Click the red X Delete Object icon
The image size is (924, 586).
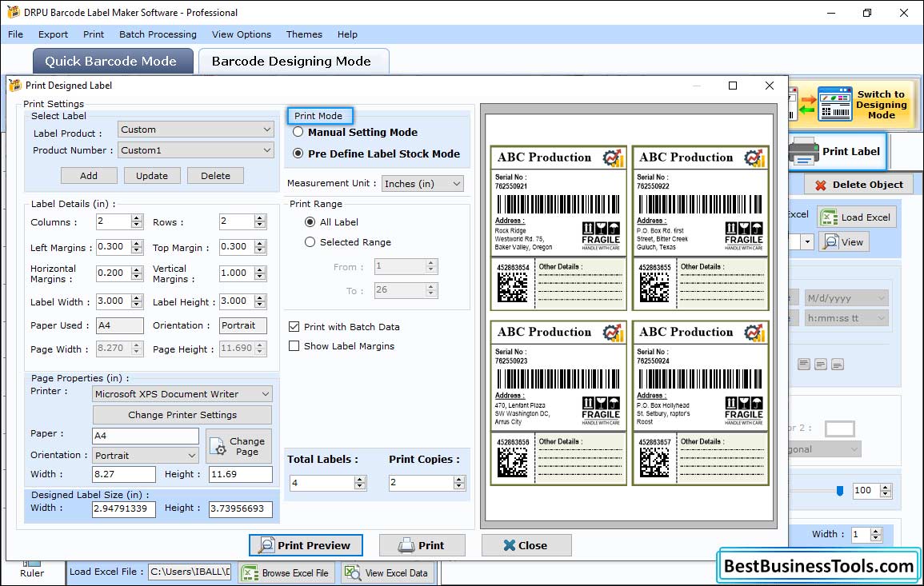(820, 185)
